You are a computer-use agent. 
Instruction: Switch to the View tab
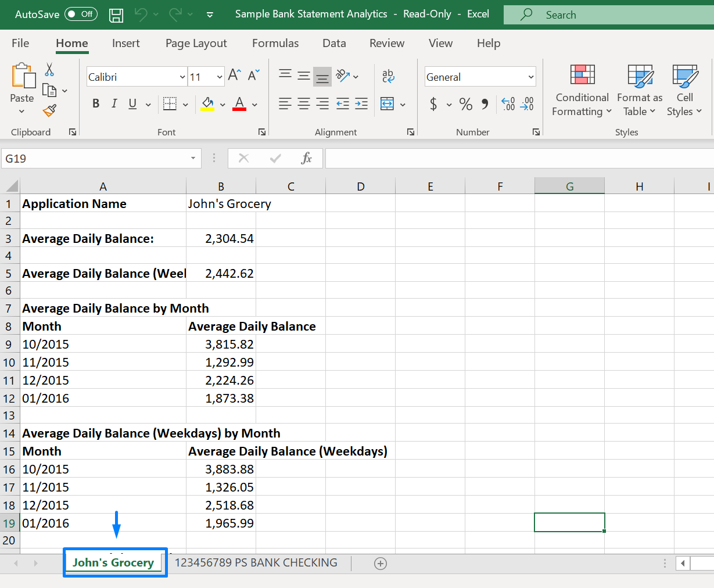click(x=441, y=43)
